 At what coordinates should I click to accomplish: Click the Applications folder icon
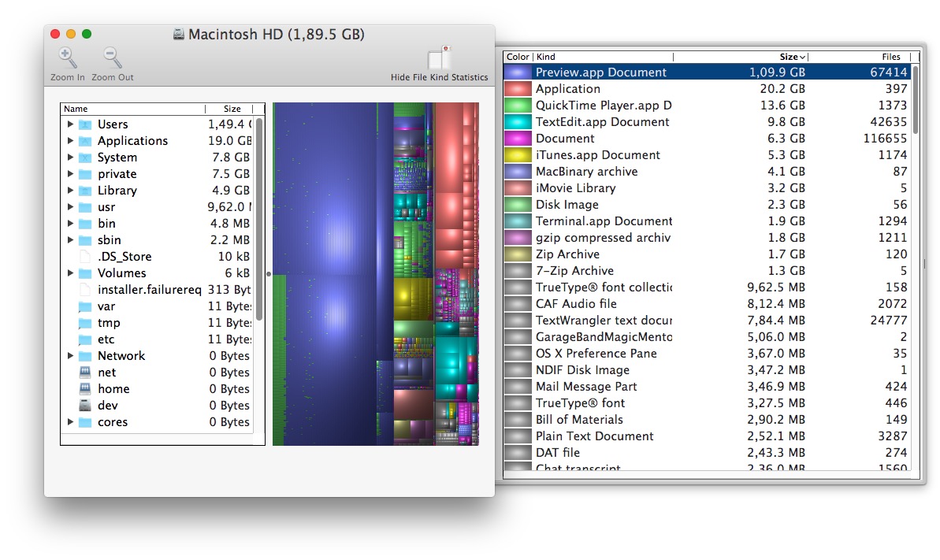[85, 141]
